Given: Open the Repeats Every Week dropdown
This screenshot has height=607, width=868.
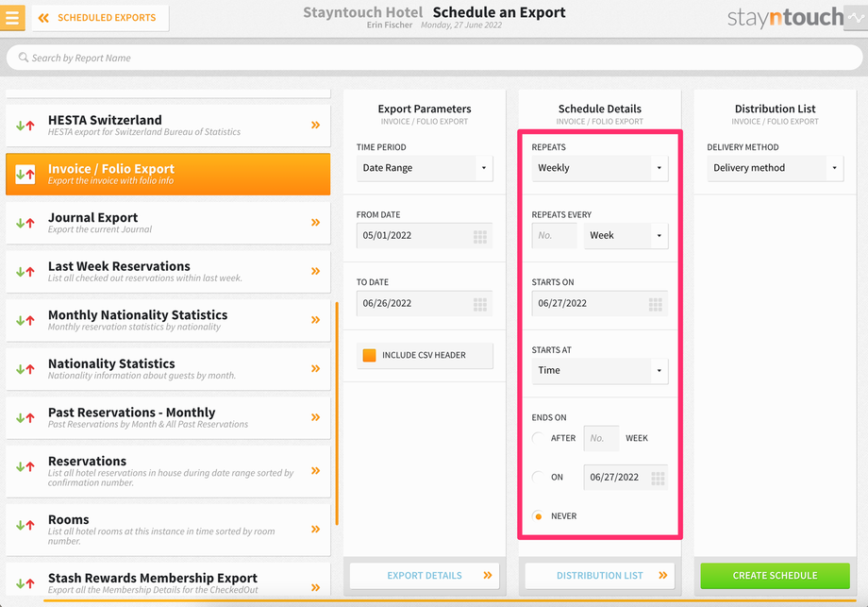Looking at the screenshot, I should coord(626,236).
